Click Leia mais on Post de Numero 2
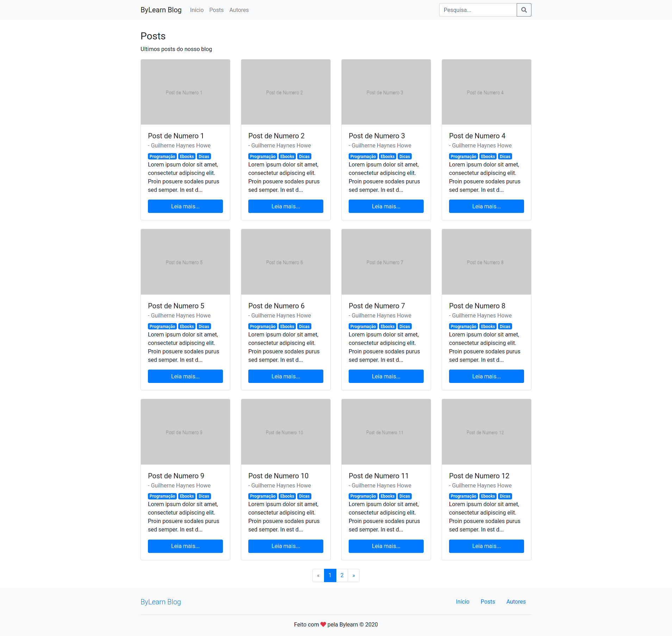This screenshot has height=636, width=672. tap(286, 206)
